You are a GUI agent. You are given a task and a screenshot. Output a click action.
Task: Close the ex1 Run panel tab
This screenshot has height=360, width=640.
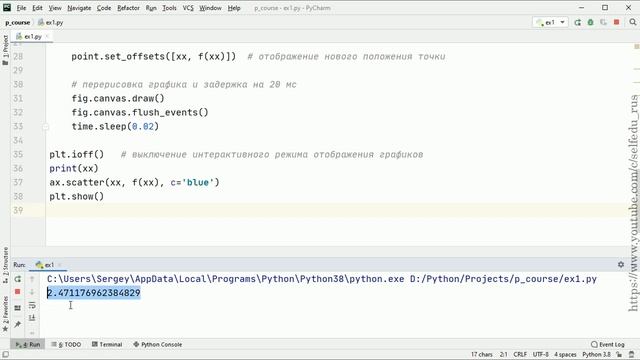pos(60,264)
